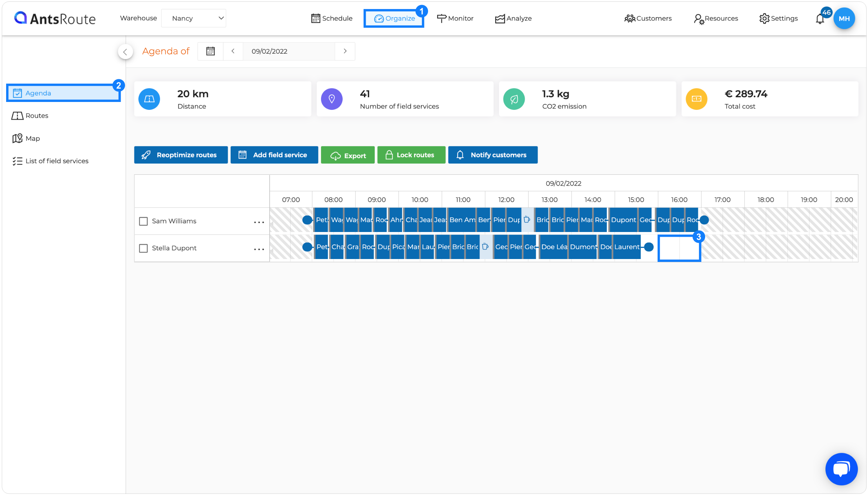The height and width of the screenshot is (495, 868).
Task: Select Agenda in sidebar
Action: click(x=63, y=93)
